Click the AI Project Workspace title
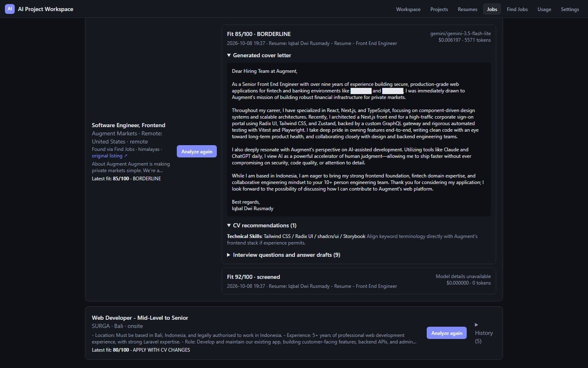Screen dimensions: 588x368 tap(46, 9)
